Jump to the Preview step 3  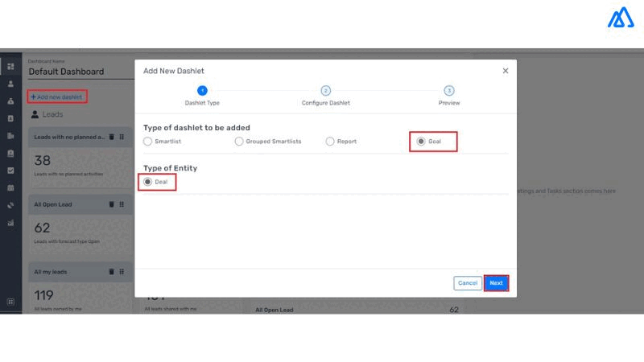click(449, 91)
